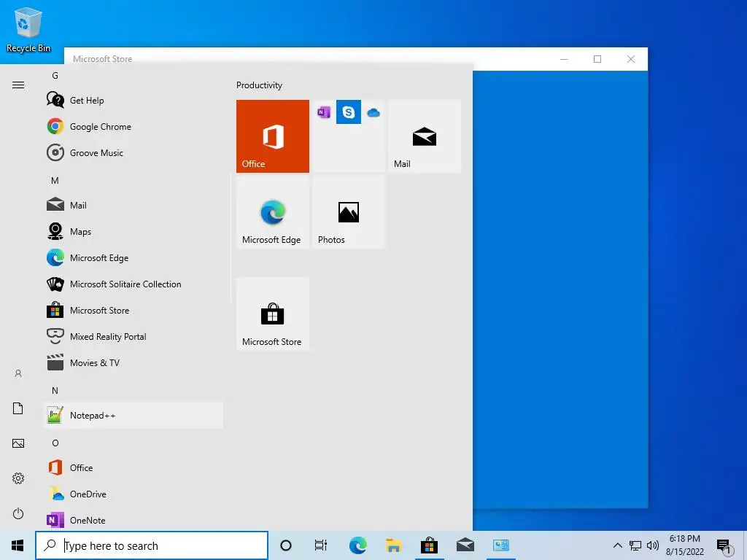Open the Mail tile in Productivity
This screenshot has height=560, width=747.
(x=425, y=136)
